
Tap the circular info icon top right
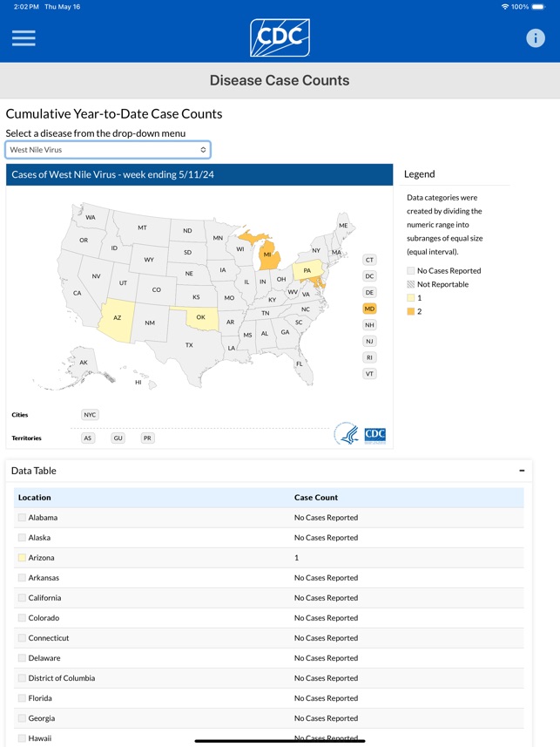pyautogui.click(x=537, y=37)
